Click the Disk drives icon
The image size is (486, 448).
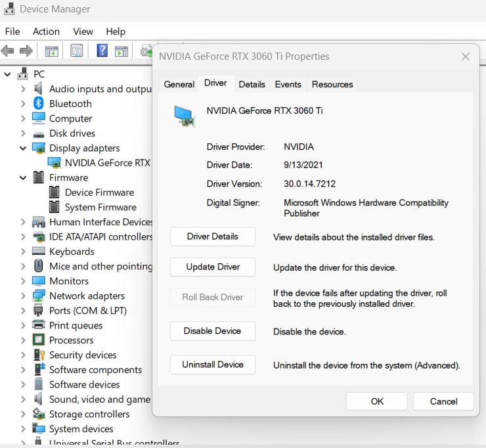[x=39, y=135]
